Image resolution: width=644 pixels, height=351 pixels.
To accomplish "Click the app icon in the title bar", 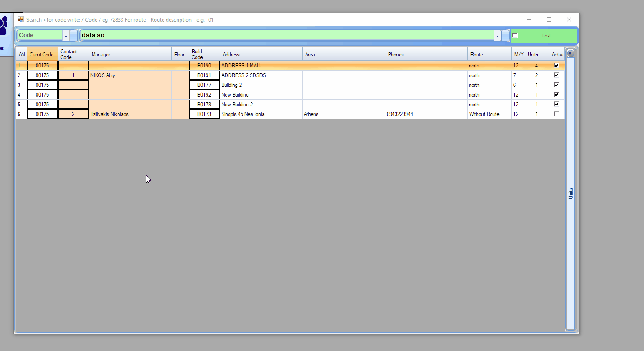I will (21, 19).
